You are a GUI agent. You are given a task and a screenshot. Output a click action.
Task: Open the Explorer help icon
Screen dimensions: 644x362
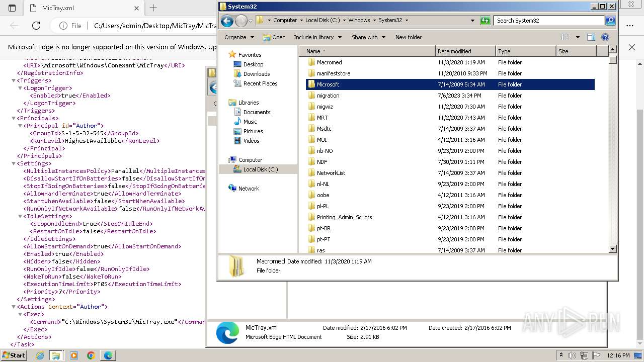click(605, 37)
